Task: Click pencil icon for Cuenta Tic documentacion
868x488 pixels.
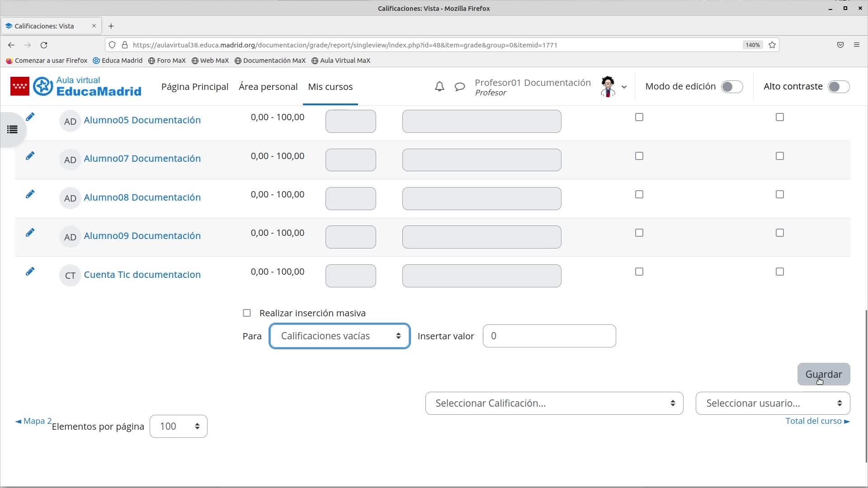Action: pyautogui.click(x=30, y=272)
